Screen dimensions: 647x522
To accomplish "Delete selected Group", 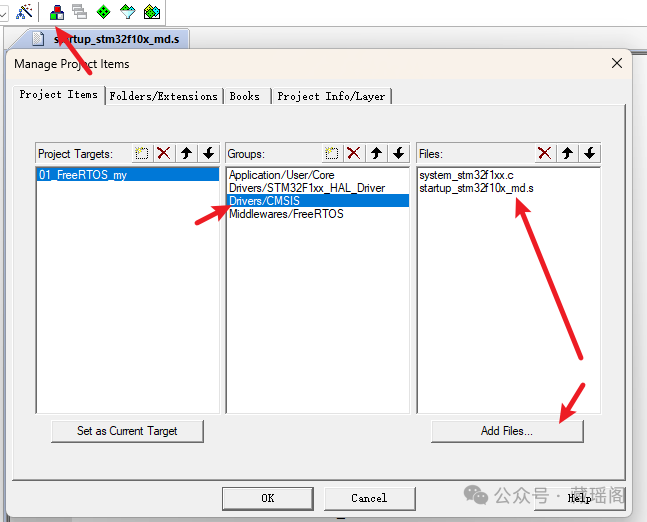I will point(354,154).
